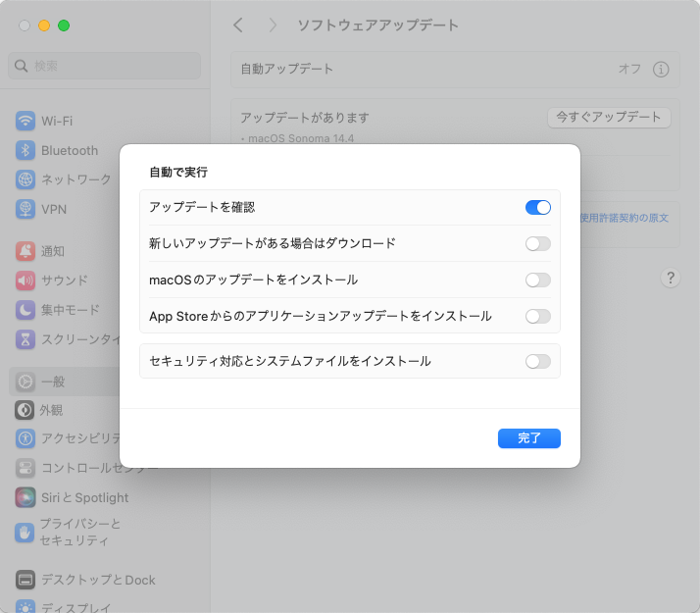This screenshot has height=613, width=700.
Task: Select サウンド label in sidebar
Action: tap(65, 281)
